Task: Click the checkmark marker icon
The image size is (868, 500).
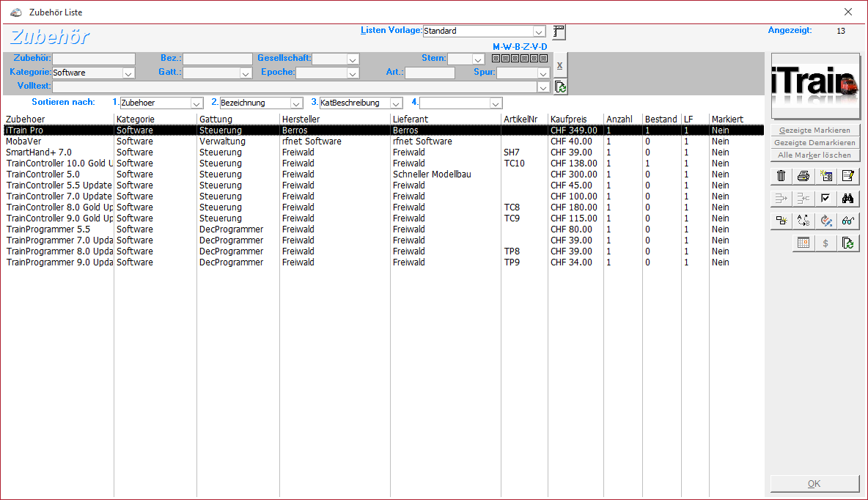Action: coord(826,198)
